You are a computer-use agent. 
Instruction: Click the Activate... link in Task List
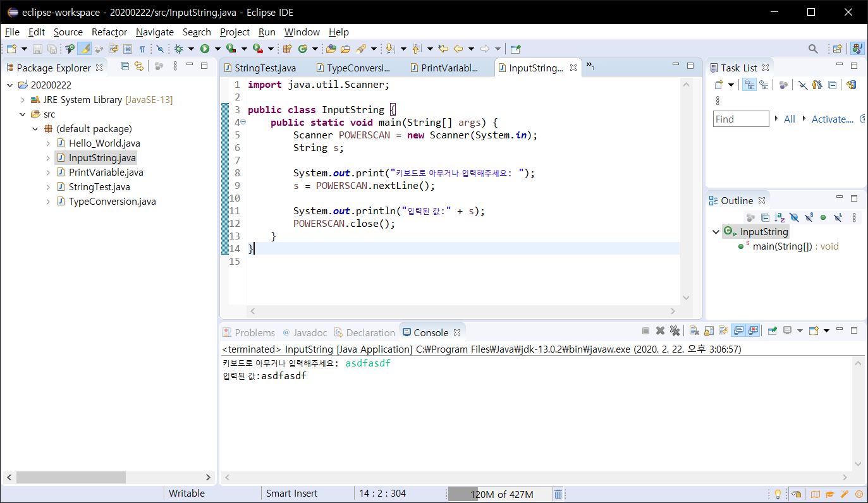pyautogui.click(x=833, y=119)
